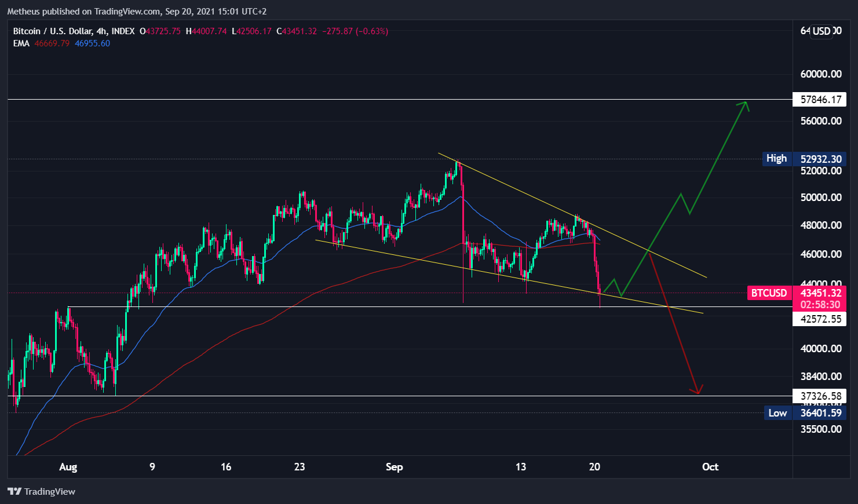Image resolution: width=858 pixels, height=504 pixels.
Task: Click the High 52932.30 price tag
Action: 804,159
